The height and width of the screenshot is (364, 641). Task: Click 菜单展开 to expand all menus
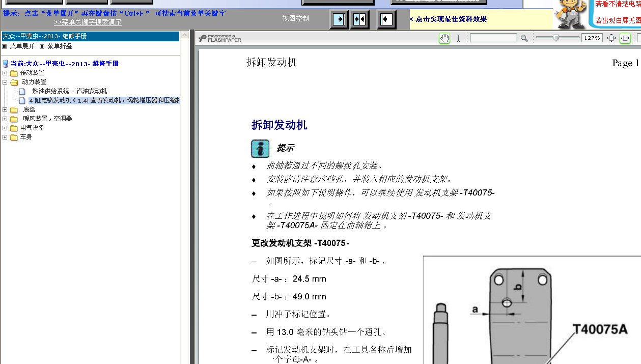[x=22, y=46]
